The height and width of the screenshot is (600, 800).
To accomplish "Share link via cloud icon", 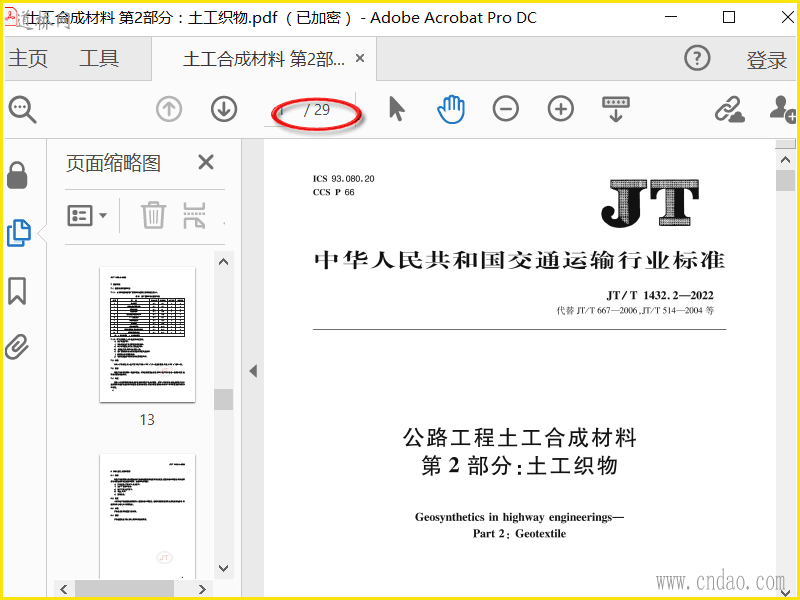I will click(729, 109).
